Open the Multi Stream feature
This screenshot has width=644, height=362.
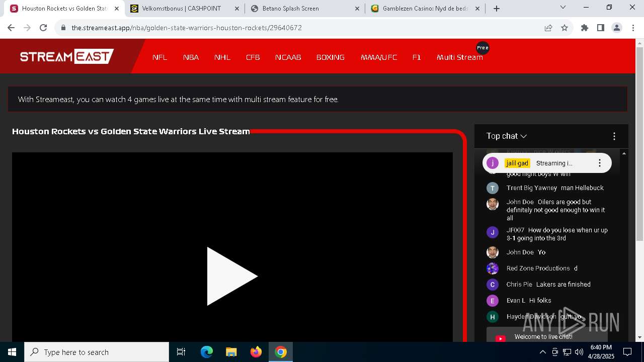459,57
